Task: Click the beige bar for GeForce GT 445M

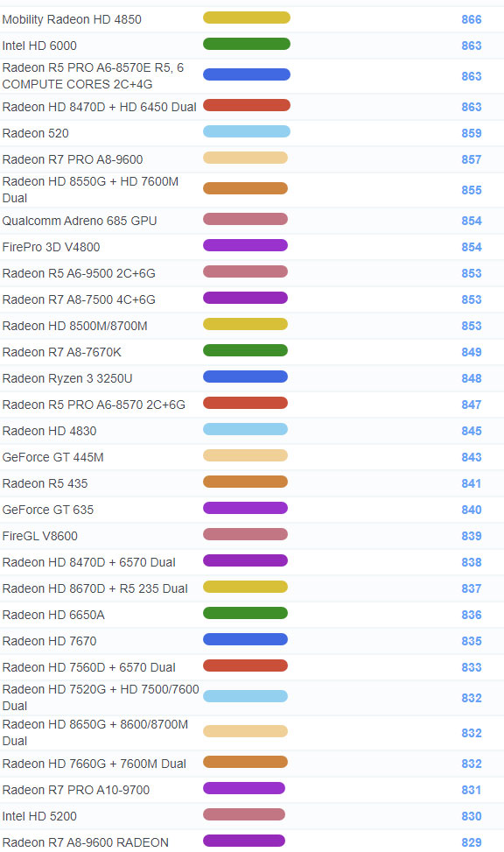Action: (x=246, y=455)
